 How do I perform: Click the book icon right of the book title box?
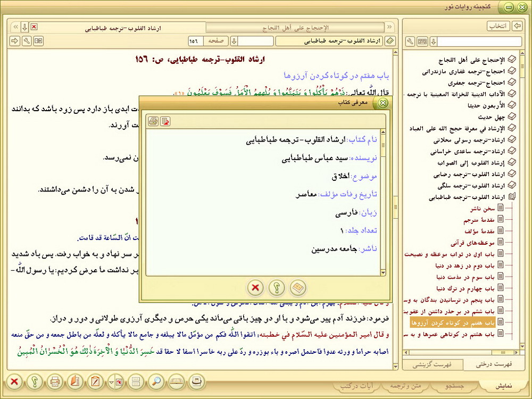[390, 41]
